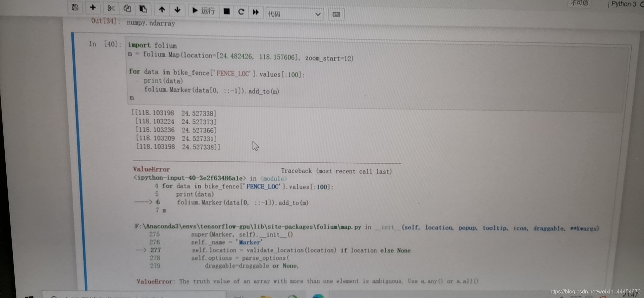
Task: Open the 代码 cell type dropdown
Action: click(x=294, y=14)
